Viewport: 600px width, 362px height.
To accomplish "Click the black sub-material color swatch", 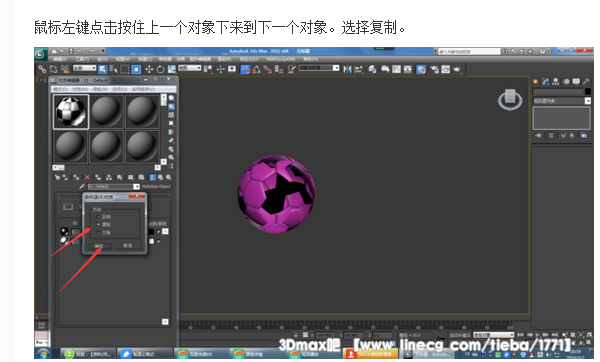I will (x=152, y=232).
